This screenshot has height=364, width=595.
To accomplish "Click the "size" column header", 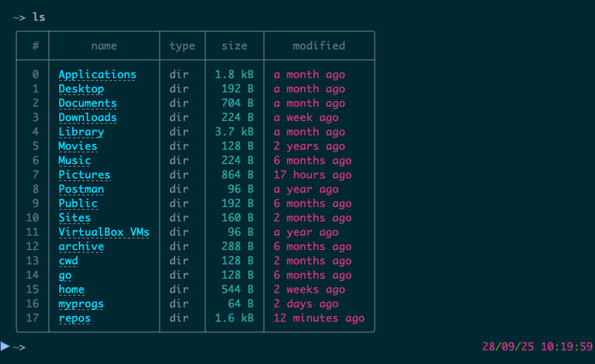I will (x=234, y=45).
